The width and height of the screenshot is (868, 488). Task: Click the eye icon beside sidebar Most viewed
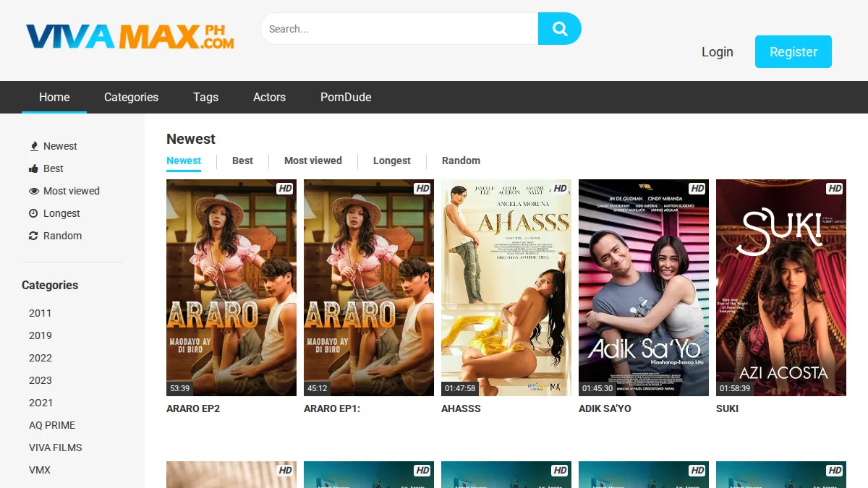pyautogui.click(x=33, y=191)
